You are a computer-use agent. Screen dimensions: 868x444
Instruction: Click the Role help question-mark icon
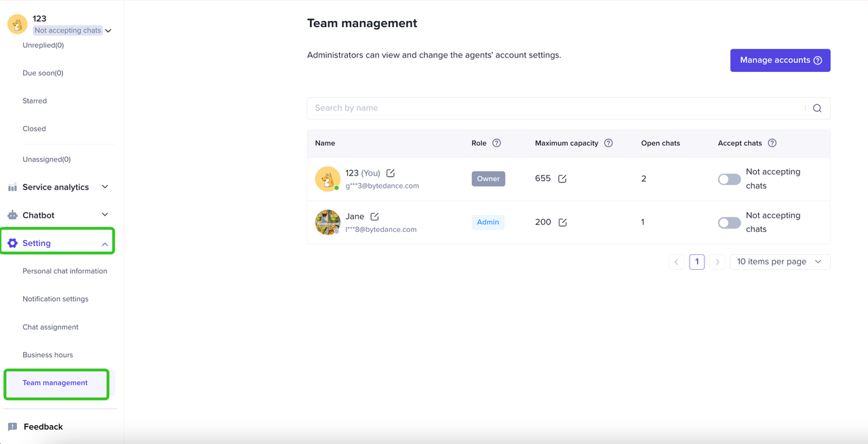pyautogui.click(x=496, y=143)
